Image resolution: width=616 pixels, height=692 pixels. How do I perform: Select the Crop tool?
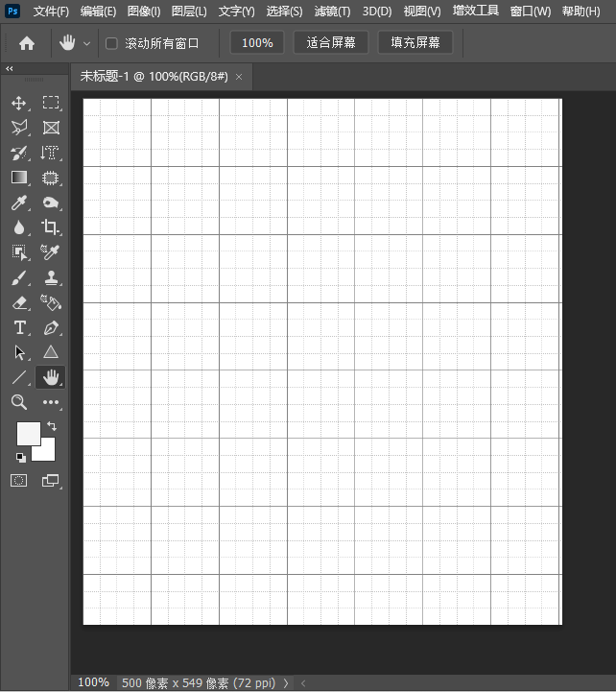tap(51, 227)
